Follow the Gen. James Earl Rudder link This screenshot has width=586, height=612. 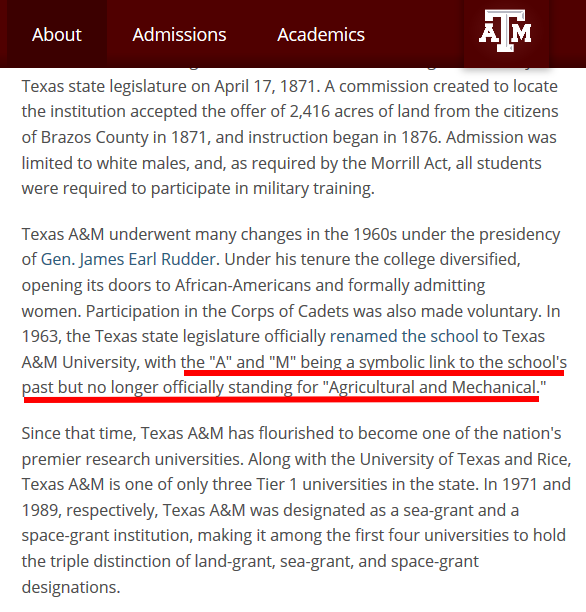[x=128, y=259]
